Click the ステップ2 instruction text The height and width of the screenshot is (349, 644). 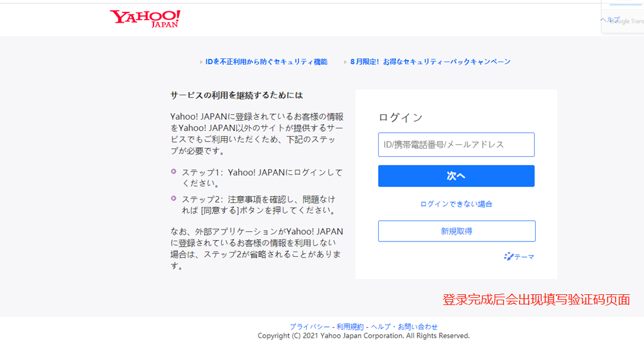[x=260, y=205]
